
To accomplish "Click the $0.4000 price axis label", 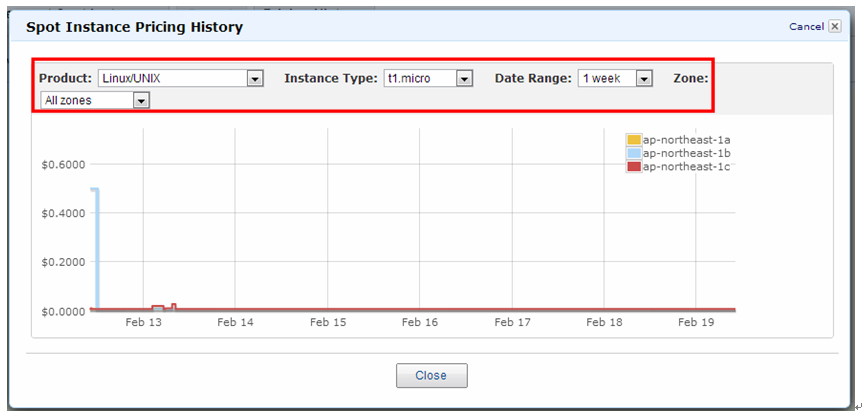I will point(64,213).
